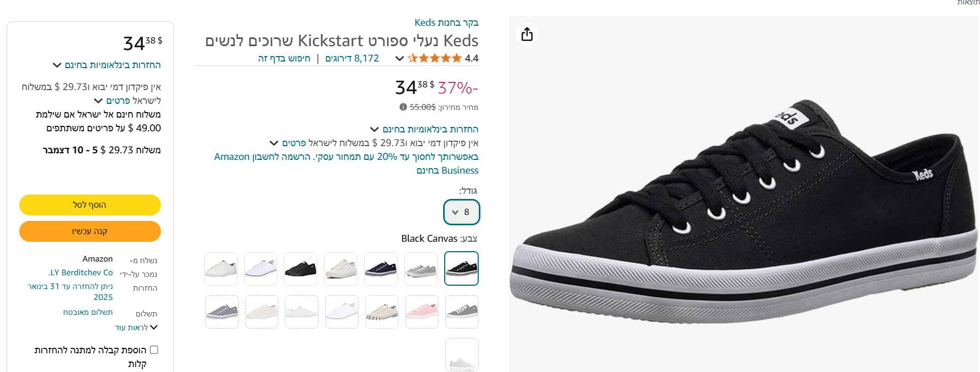The width and height of the screenshot is (980, 372).
Task: Select the beige sneaker swatch with striped sole
Action: tap(382, 312)
